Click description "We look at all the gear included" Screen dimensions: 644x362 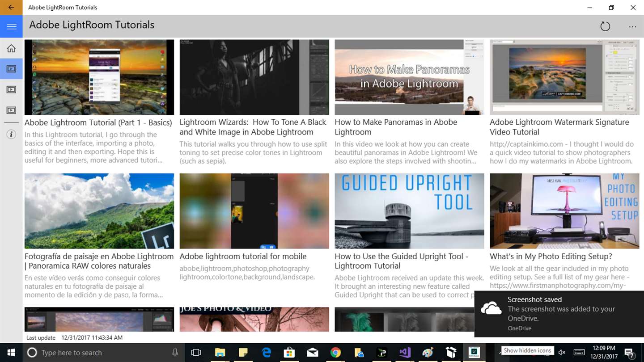[559, 277]
